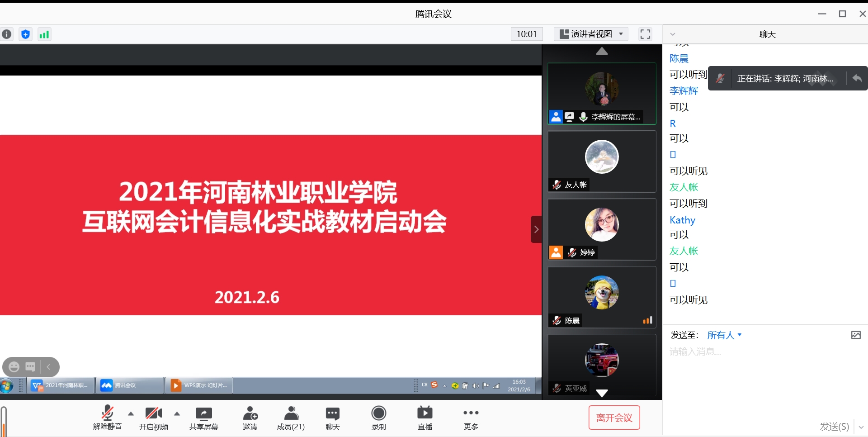
Task: Click the Leave Meeting (离开会议) button
Action: point(614,418)
